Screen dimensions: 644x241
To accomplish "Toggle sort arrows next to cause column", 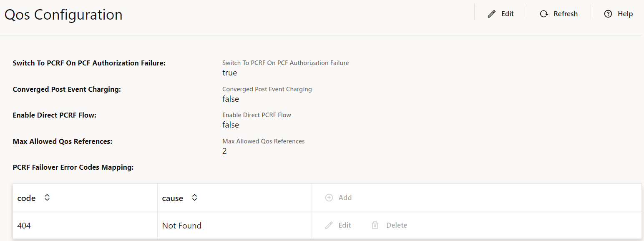I will [194, 198].
